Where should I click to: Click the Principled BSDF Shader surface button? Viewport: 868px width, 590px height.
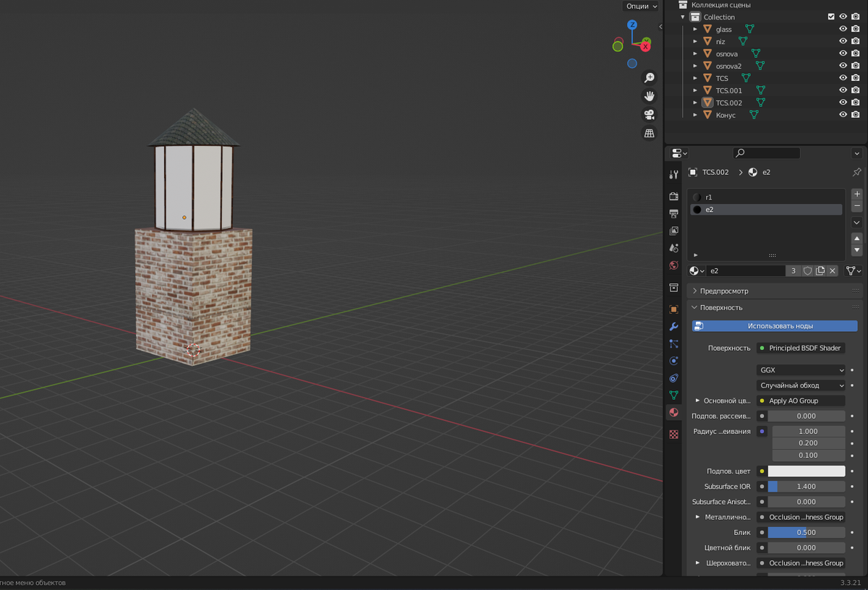click(x=801, y=348)
